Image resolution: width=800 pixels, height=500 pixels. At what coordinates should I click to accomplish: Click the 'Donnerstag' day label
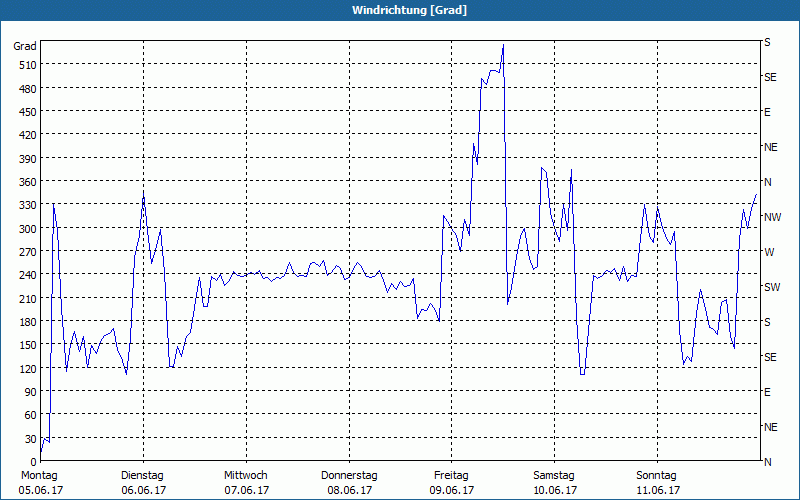click(349, 476)
